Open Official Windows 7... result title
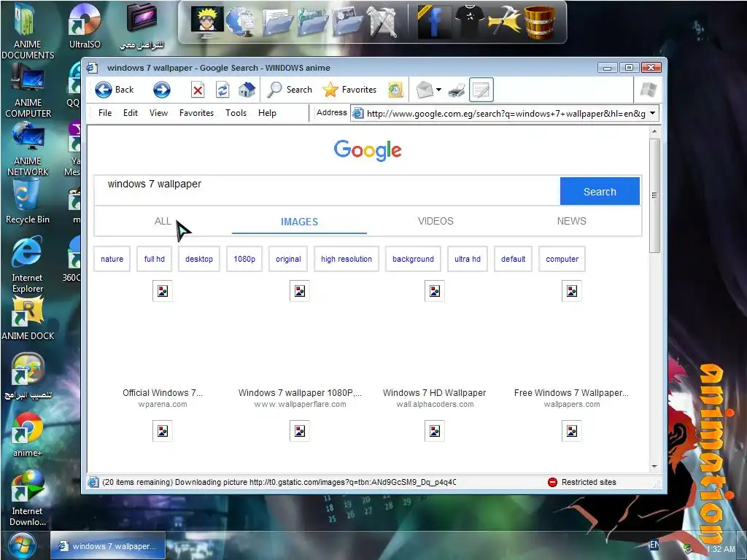The width and height of the screenshot is (747, 560). pyautogui.click(x=163, y=393)
